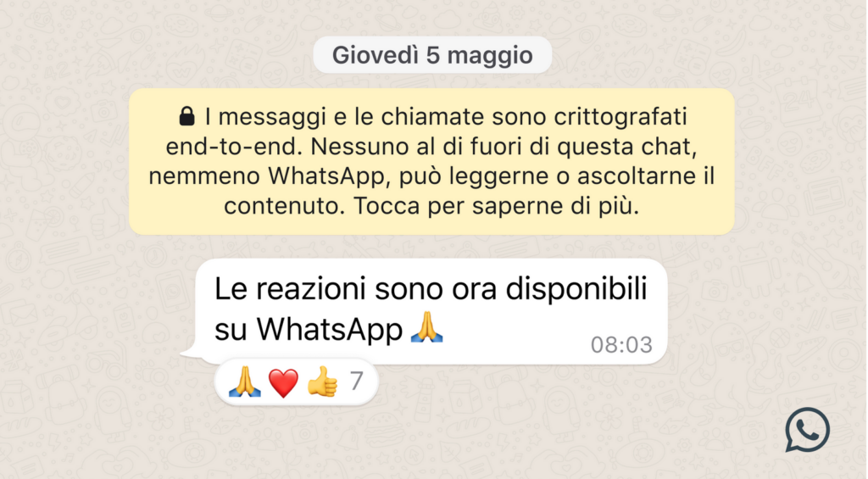Viewport: 868px width, 479px height.
Task: Click the message bubble tail at bottom-left
Action: (x=190, y=351)
